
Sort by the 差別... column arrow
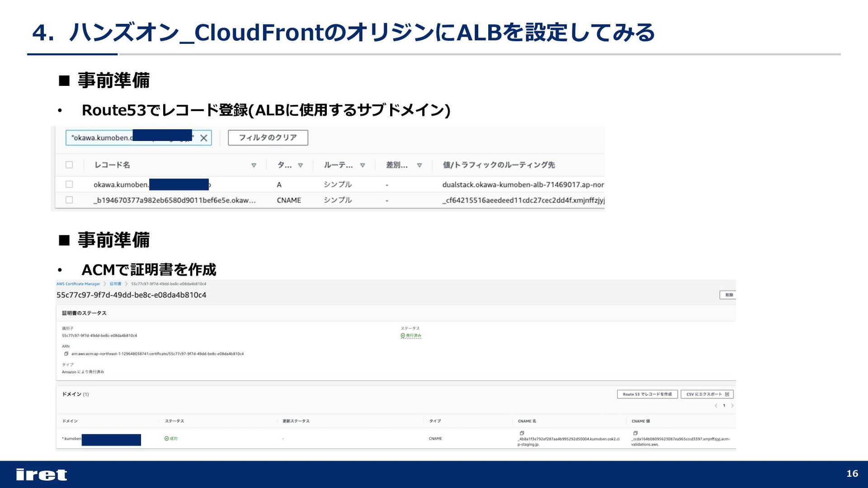(x=420, y=165)
